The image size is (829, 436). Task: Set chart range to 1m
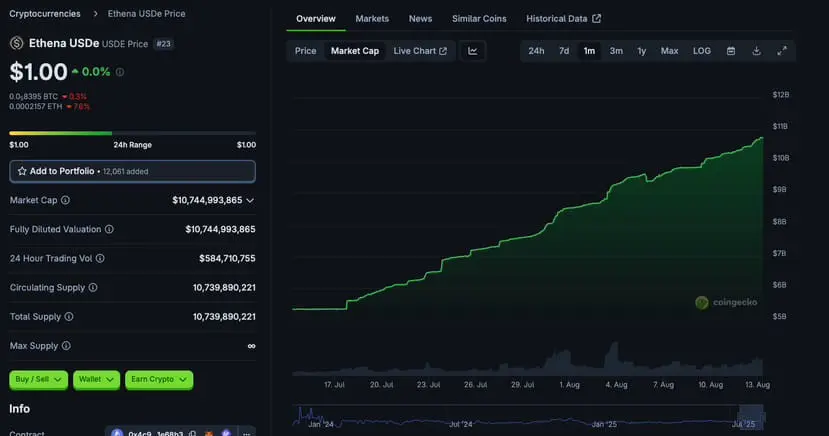pyautogui.click(x=589, y=51)
